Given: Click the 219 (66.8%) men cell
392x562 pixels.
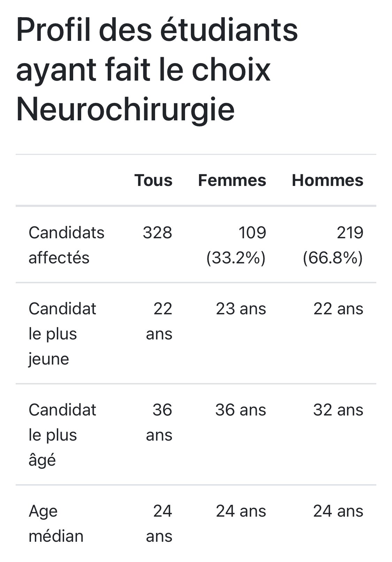Looking at the screenshot, I should 333,245.
